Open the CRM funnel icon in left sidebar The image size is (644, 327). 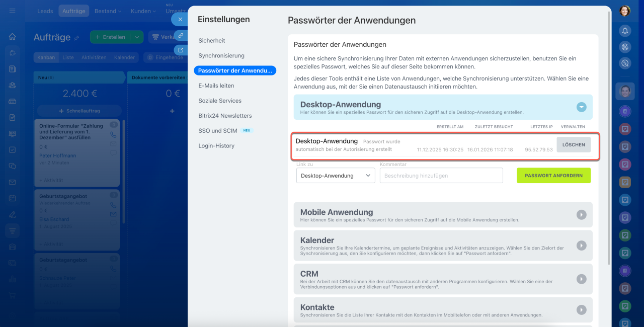(x=13, y=230)
